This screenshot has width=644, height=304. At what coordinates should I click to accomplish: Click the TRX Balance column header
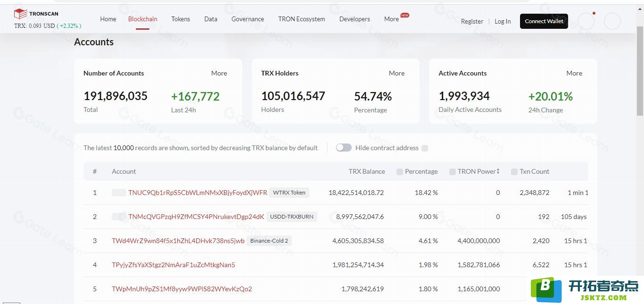[367, 171]
